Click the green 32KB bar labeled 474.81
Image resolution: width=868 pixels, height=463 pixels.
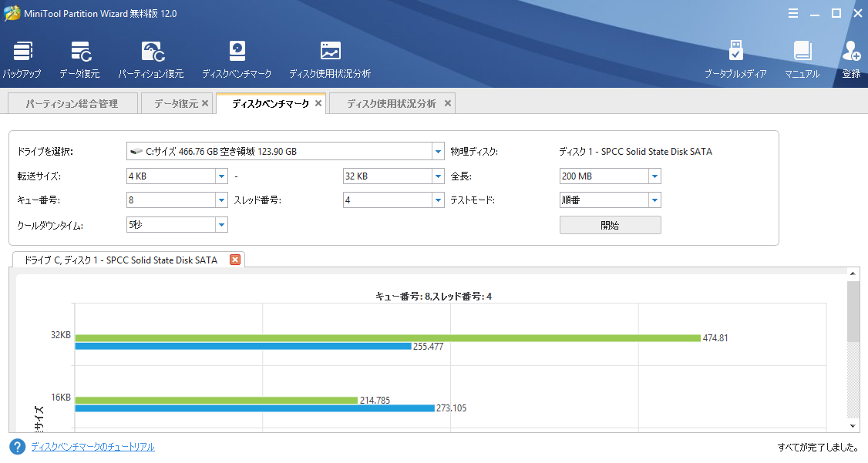point(388,337)
